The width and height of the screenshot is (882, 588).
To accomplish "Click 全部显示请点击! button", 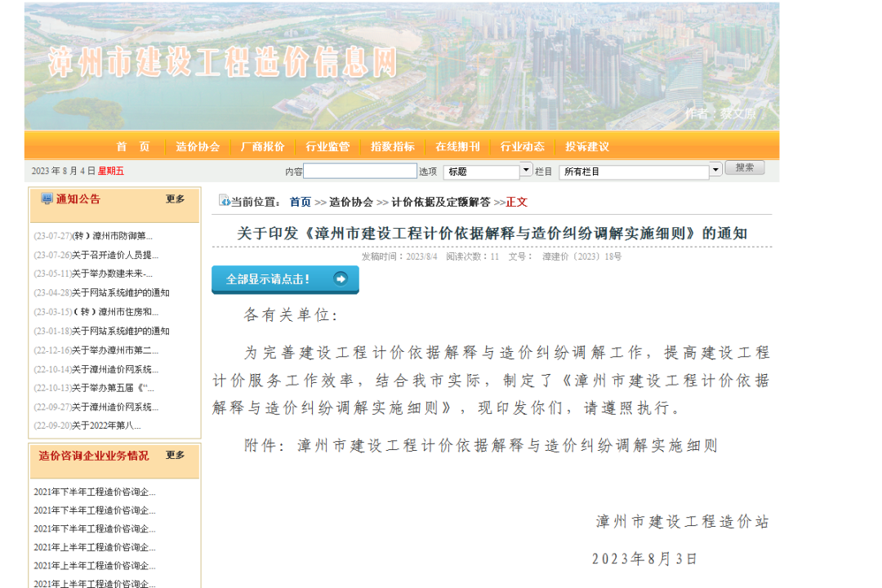I will pos(285,279).
